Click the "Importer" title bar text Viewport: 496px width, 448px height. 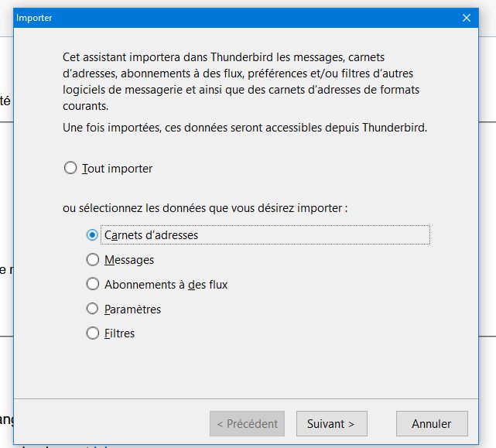point(35,18)
